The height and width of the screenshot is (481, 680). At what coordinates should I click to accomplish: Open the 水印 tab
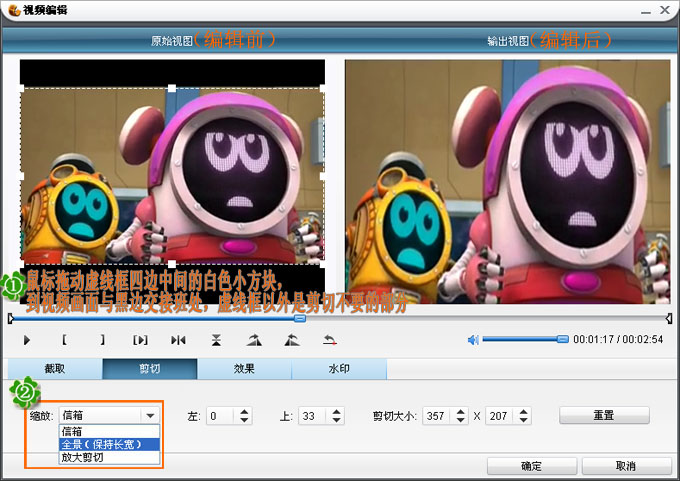pos(339,369)
